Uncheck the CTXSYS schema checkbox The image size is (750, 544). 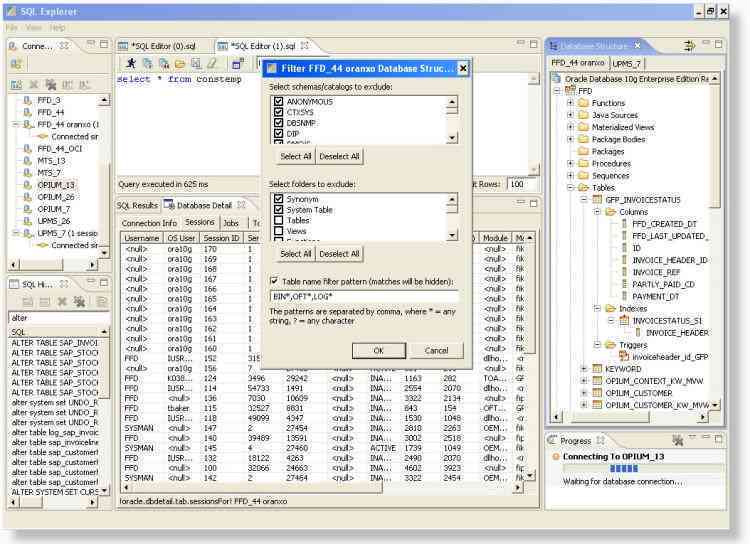tap(278, 112)
